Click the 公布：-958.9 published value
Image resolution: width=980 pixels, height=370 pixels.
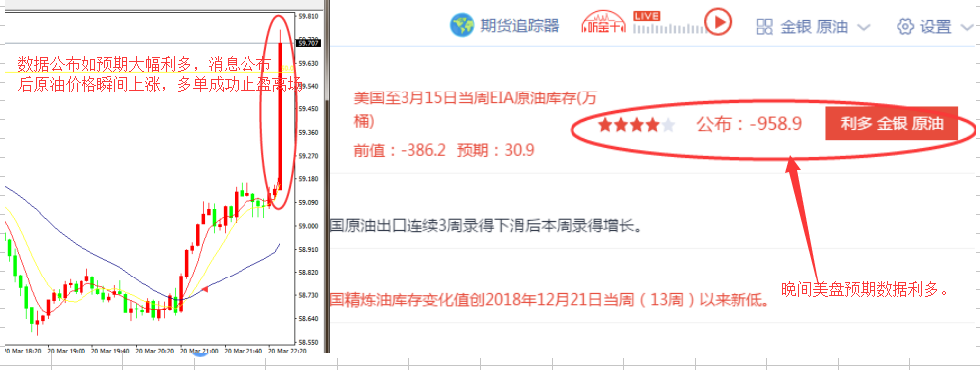(x=748, y=124)
